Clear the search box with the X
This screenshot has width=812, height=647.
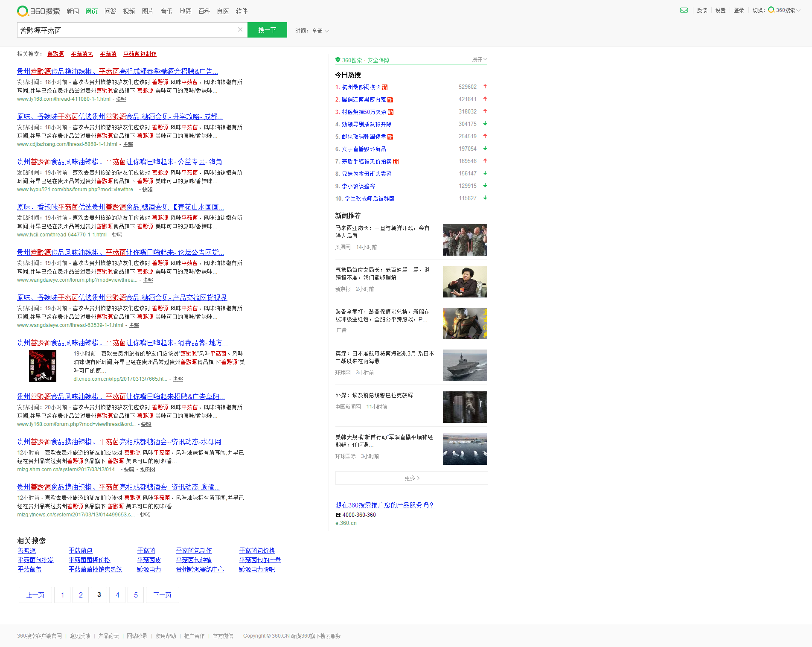240,29
